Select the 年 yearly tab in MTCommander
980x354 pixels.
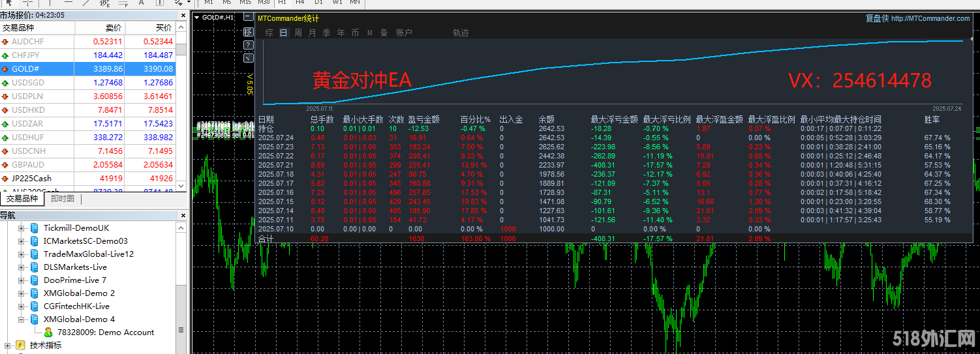341,33
